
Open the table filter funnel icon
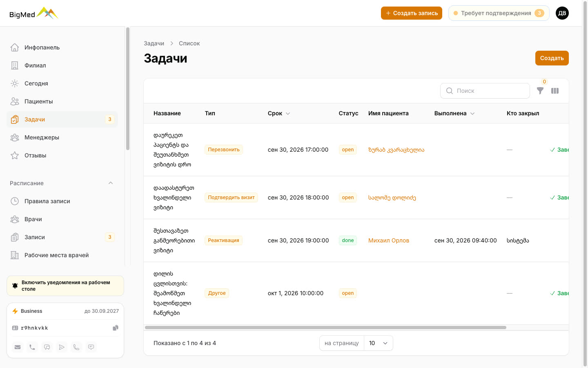(540, 91)
